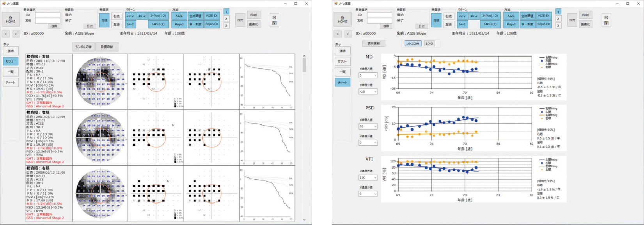Select page 1 button in left window
This screenshot has height=225, width=644.
[226, 12]
